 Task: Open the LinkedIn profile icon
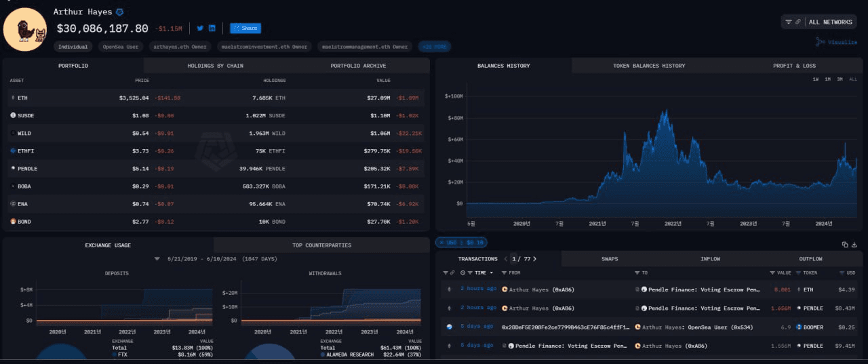212,28
